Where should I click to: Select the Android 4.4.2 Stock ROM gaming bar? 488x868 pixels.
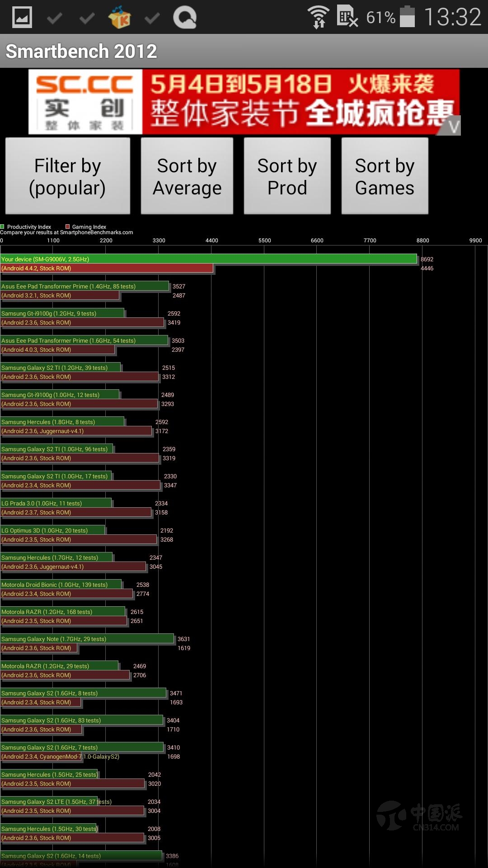107,268
